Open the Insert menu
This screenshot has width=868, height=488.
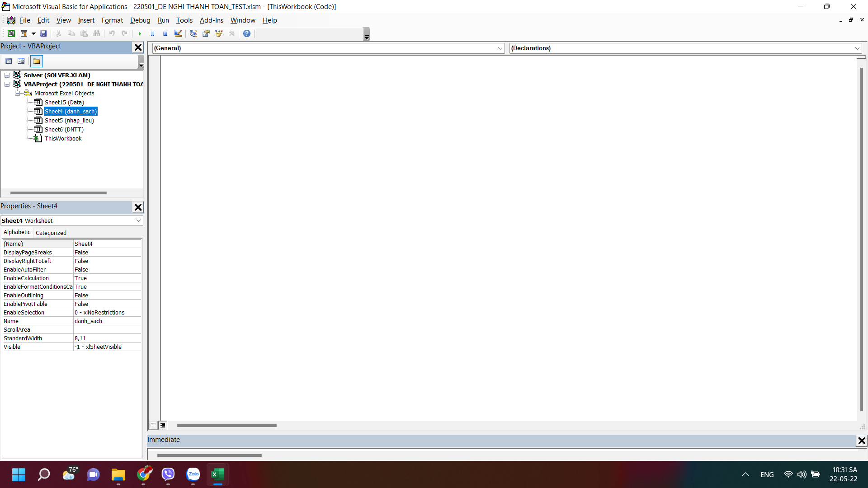click(x=86, y=20)
